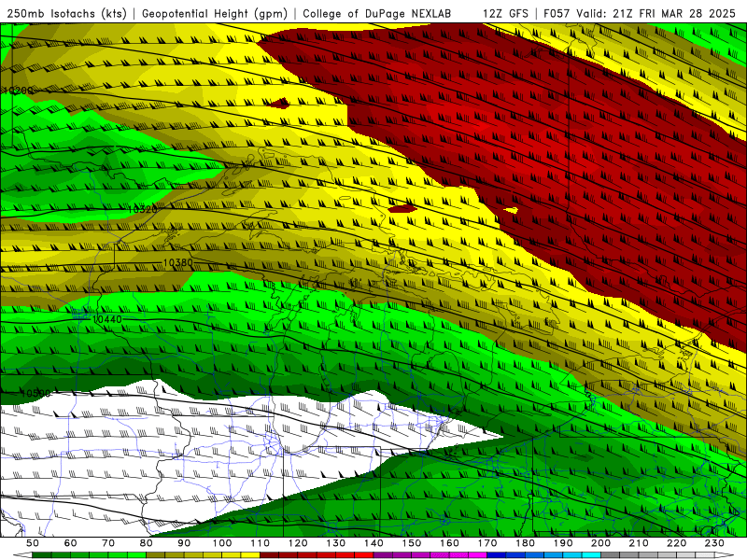
Task: Select the dark blue swatch starting at 170
Action: [497, 555]
